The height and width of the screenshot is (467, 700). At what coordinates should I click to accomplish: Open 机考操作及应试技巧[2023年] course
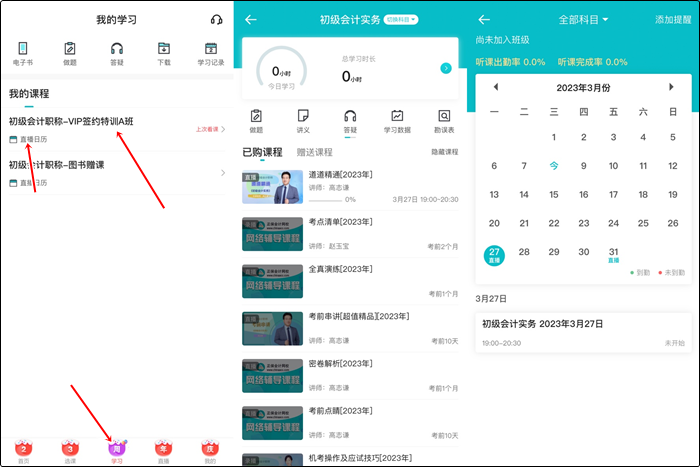coord(350,459)
